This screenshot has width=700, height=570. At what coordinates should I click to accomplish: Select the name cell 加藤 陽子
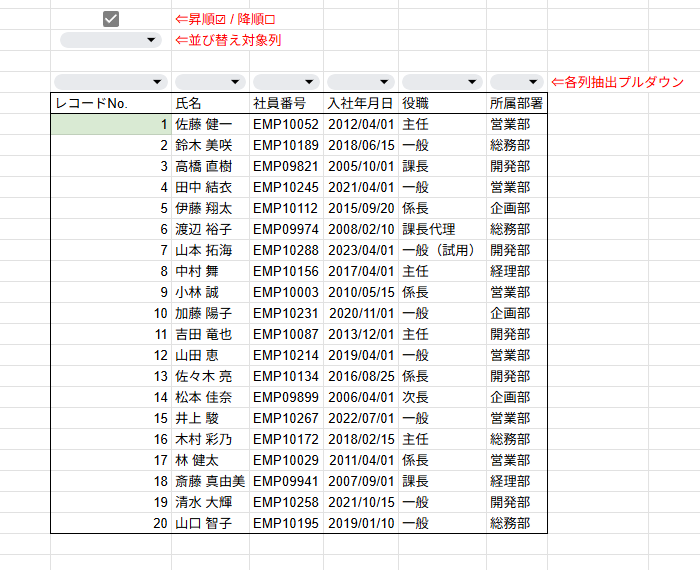(x=210, y=313)
